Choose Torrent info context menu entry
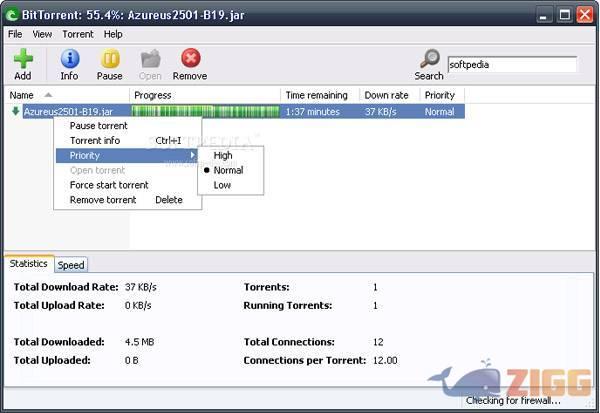Screen dimensions: 600x413 pos(95,140)
